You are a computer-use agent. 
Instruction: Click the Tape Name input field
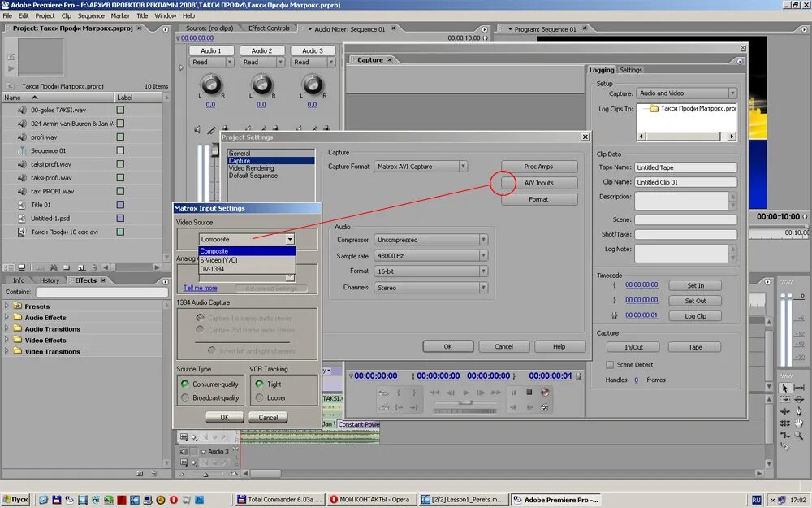pyautogui.click(x=685, y=167)
